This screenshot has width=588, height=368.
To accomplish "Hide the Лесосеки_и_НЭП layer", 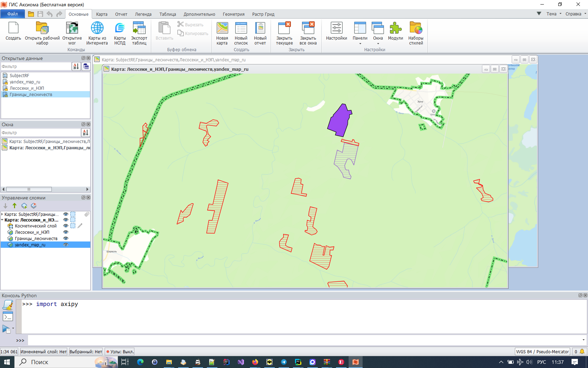I will pyautogui.click(x=65, y=232).
